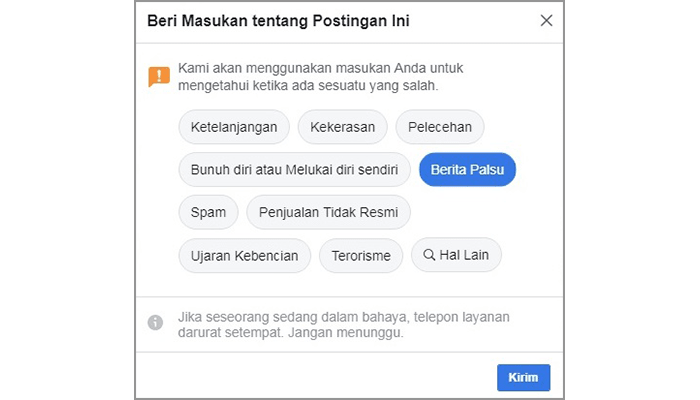Viewport: 700px width, 400px height.
Task: Select the Ketelanjangan option
Action: click(x=234, y=127)
